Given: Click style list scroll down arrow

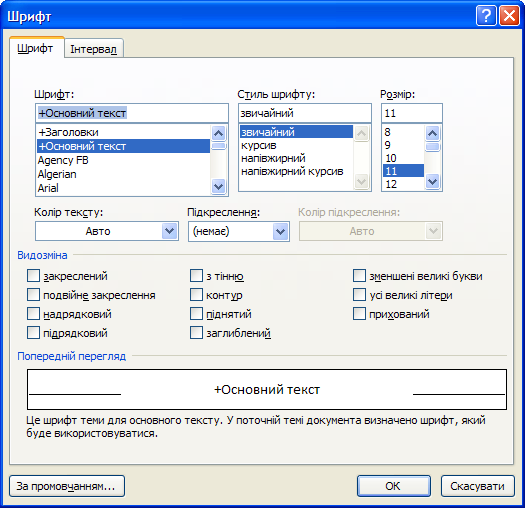Looking at the screenshot, I should click(361, 182).
